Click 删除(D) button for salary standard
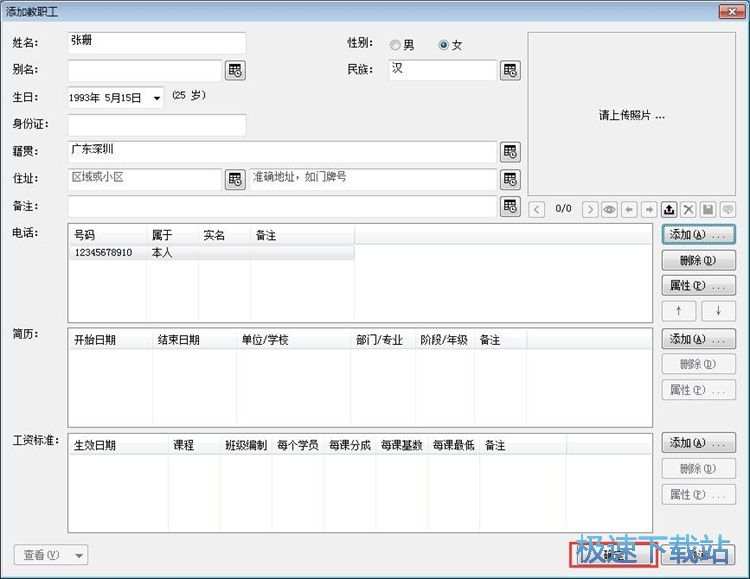 [x=698, y=469]
